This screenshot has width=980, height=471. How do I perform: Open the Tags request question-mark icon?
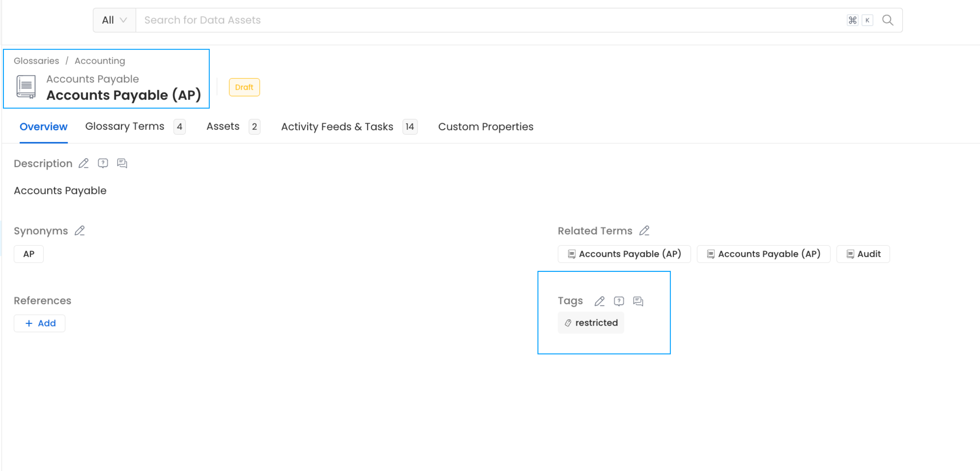pyautogui.click(x=619, y=301)
